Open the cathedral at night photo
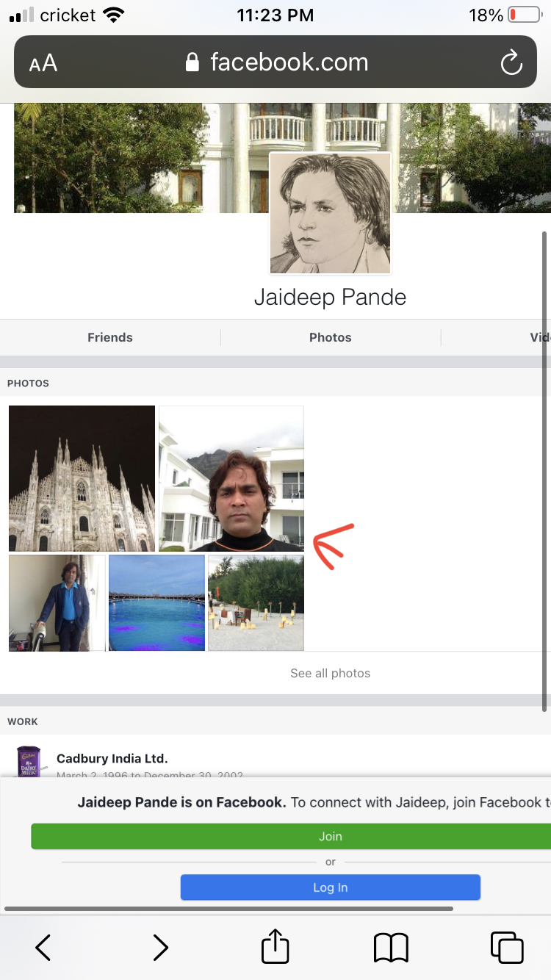The image size is (551, 980). pyautogui.click(x=82, y=478)
